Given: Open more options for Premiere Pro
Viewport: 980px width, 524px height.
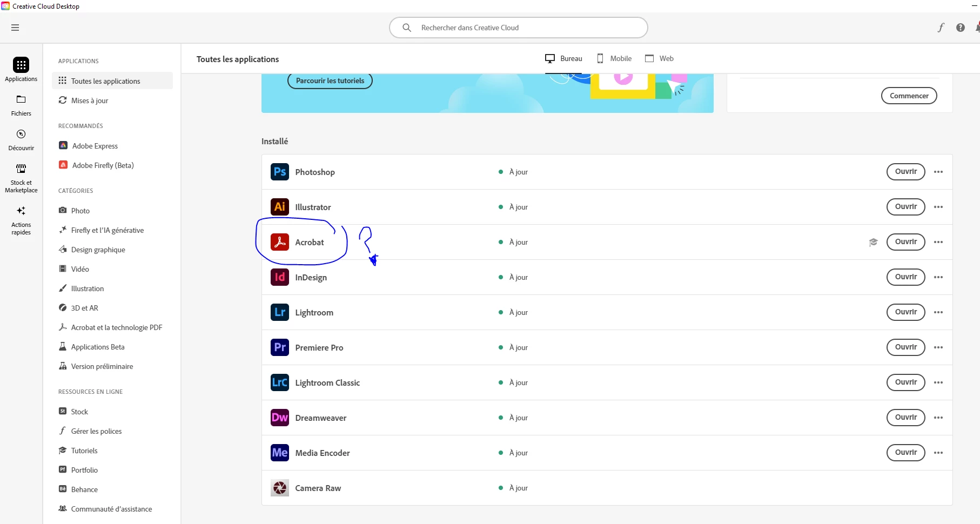Looking at the screenshot, I should click(938, 347).
